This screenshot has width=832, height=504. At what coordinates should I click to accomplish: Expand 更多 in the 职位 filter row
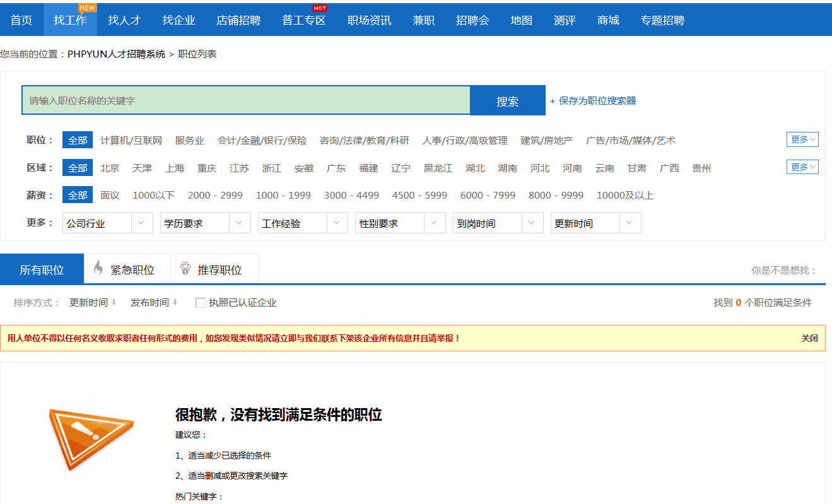(802, 139)
